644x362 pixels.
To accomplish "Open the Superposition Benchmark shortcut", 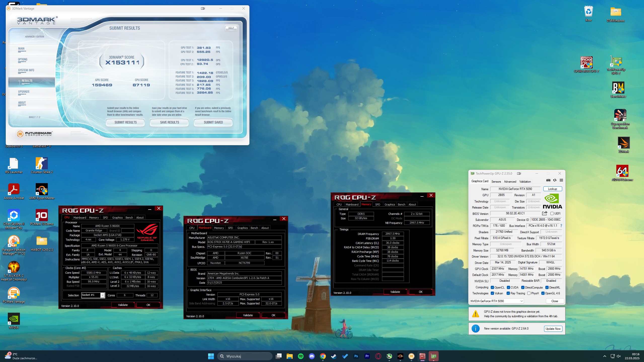I will pyautogui.click(x=620, y=119).
